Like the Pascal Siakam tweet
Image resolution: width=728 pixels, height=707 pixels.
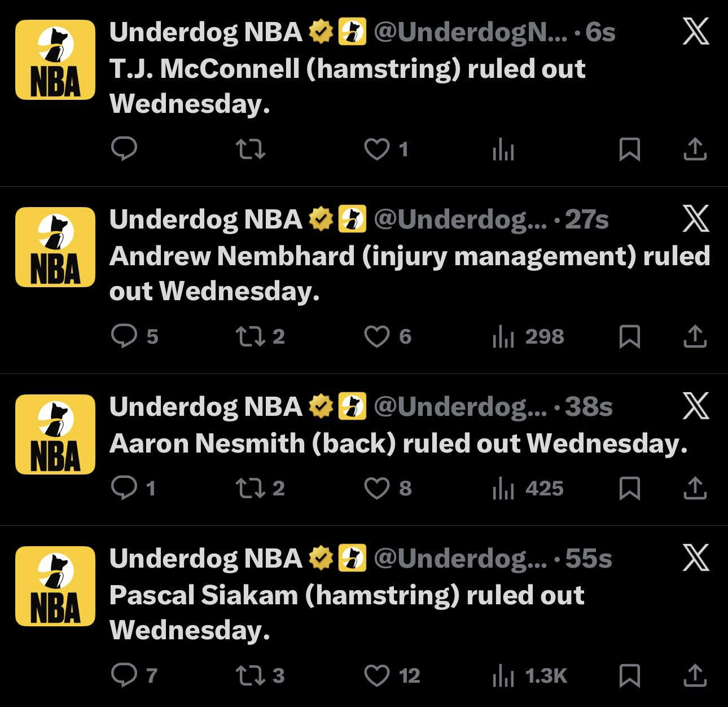(x=376, y=675)
